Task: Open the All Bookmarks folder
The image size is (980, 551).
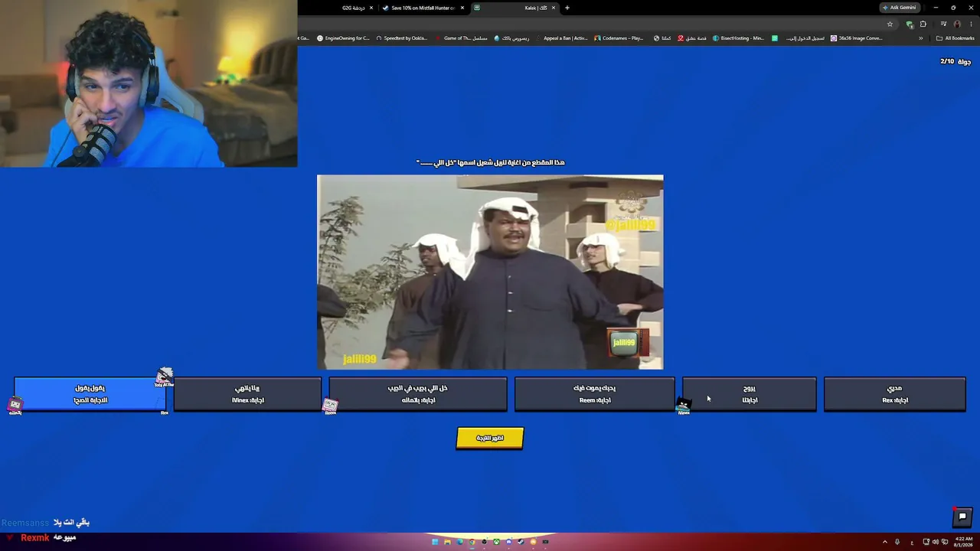Action: pyautogui.click(x=955, y=38)
